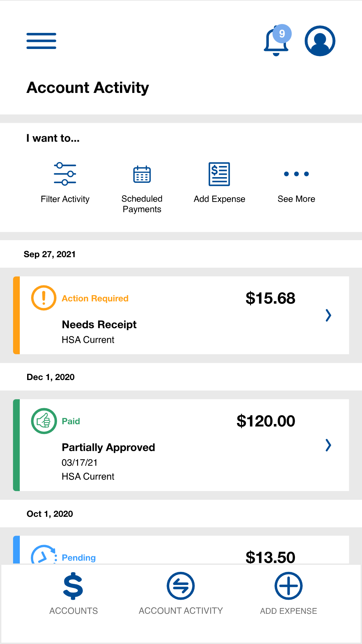Tap the Filter Activity sliders icon
Viewport: 362px width, 644px height.
tap(65, 174)
